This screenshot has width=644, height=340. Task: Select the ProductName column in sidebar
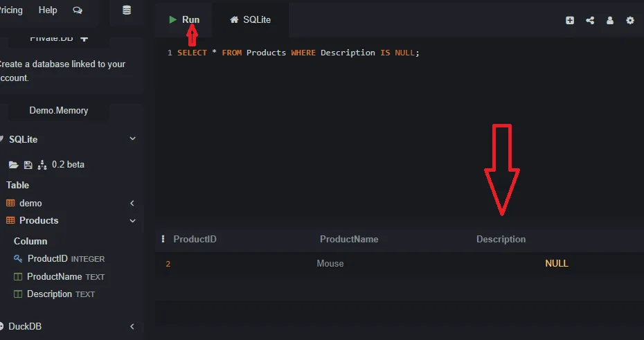[x=55, y=276]
